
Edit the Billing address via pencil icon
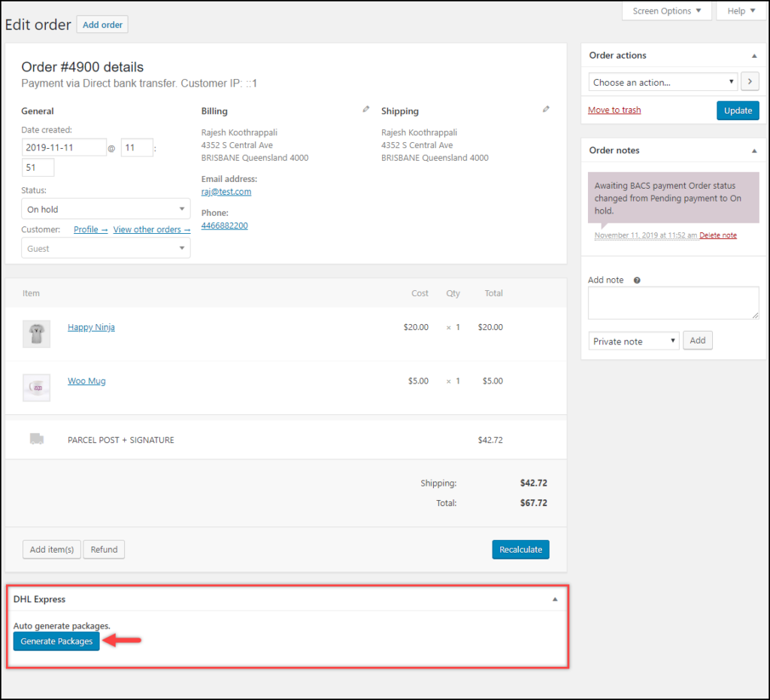[365, 109]
